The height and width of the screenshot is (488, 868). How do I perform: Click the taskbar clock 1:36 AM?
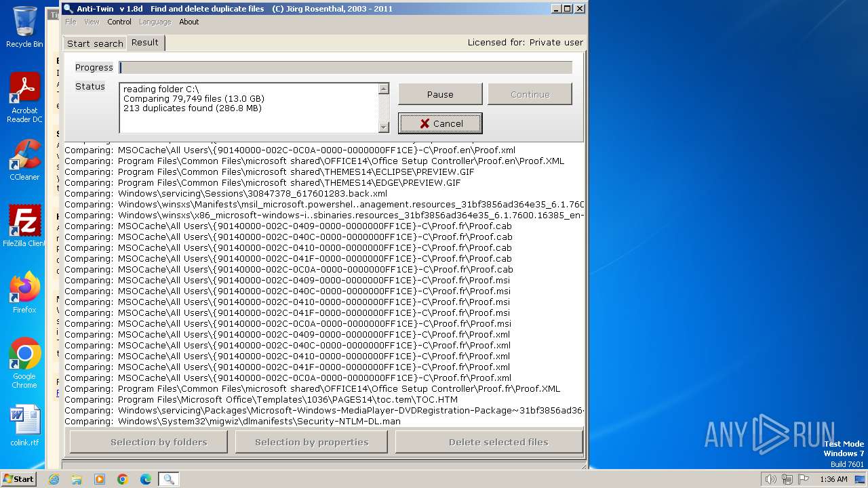[x=833, y=479]
